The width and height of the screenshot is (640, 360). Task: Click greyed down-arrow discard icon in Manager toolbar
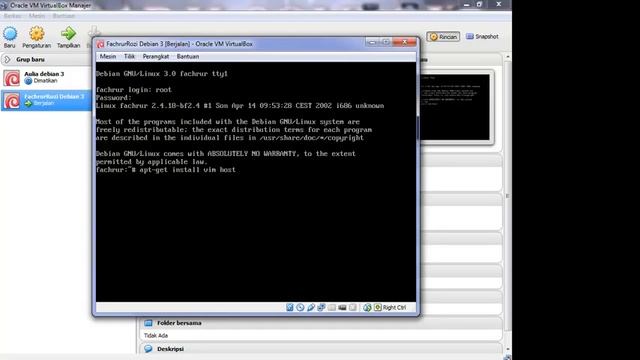pyautogui.click(x=94, y=31)
